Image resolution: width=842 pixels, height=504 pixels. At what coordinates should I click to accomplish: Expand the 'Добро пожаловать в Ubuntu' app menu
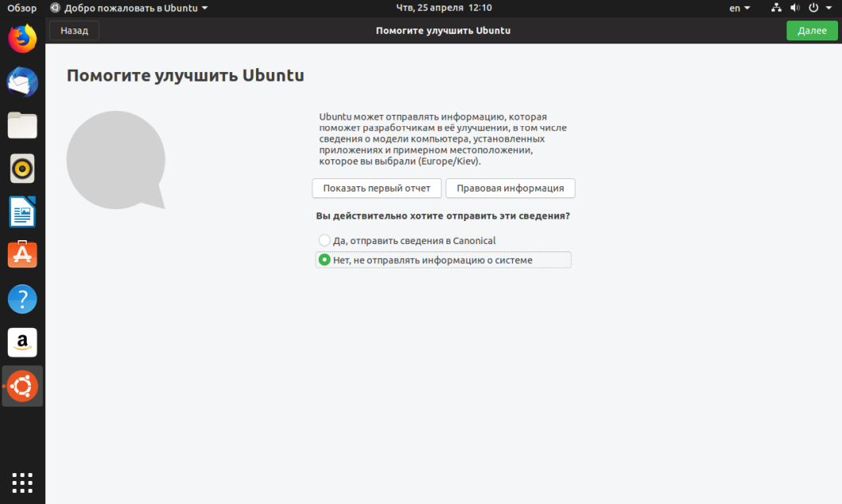click(129, 8)
